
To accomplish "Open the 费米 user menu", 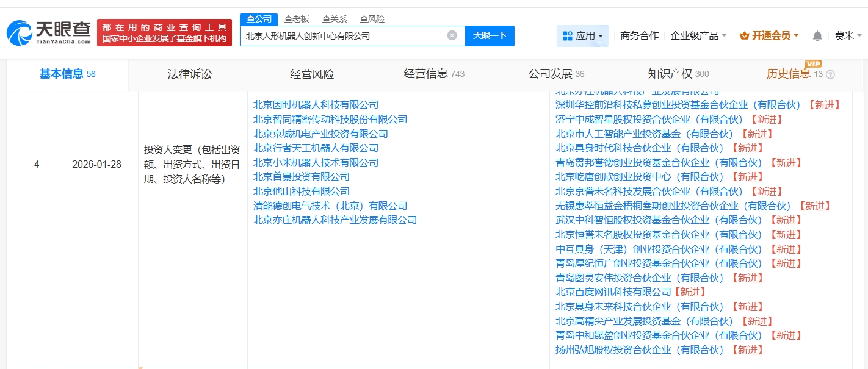I will tap(844, 36).
